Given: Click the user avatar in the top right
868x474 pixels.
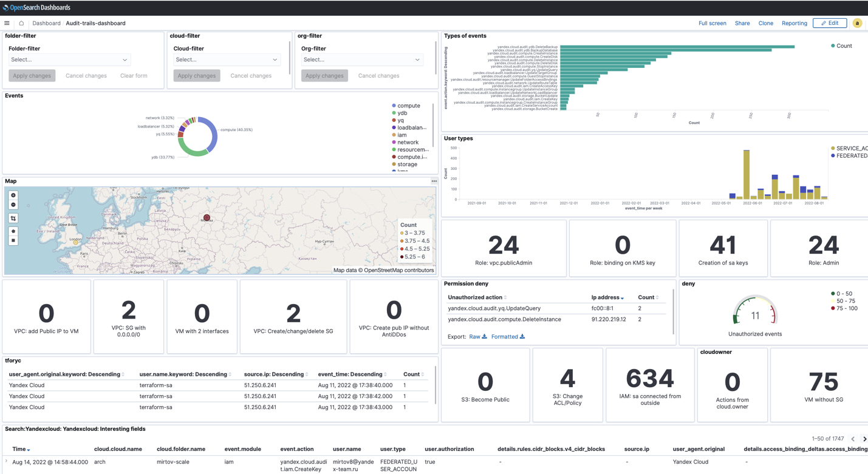Looking at the screenshot, I should coord(857,23).
